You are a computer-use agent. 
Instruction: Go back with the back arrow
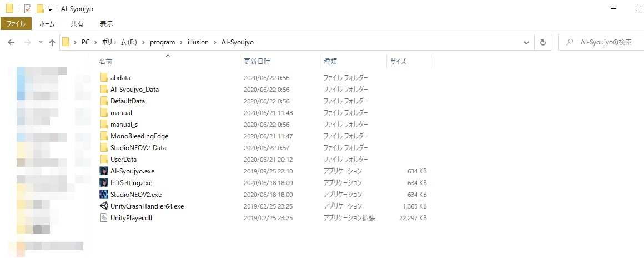tap(11, 42)
